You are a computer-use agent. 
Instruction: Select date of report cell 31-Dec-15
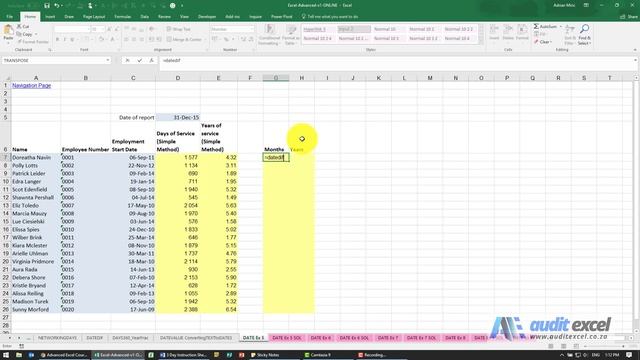pos(178,118)
